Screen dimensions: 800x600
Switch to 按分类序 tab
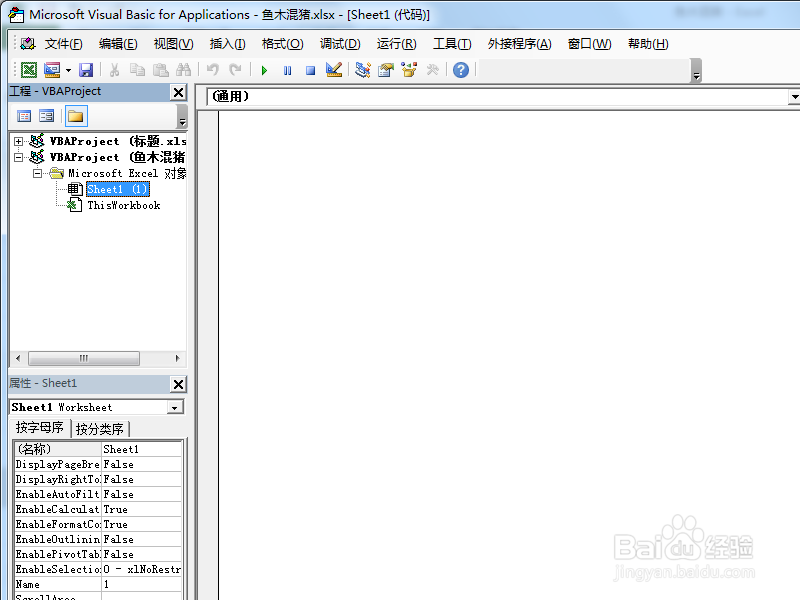[99, 429]
